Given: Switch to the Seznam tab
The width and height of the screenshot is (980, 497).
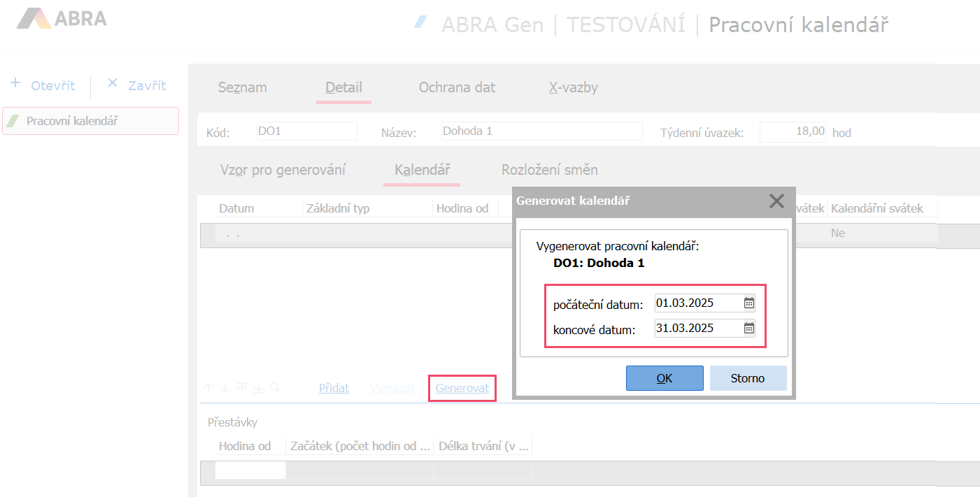Looking at the screenshot, I should (x=242, y=87).
